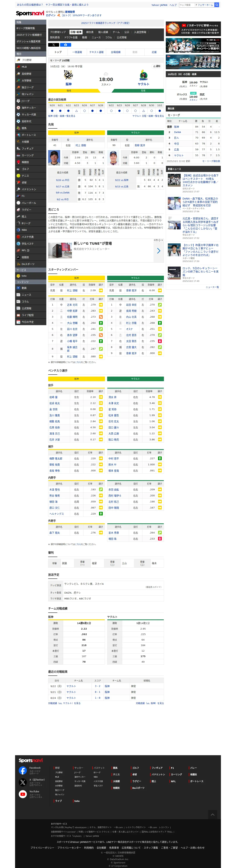
Task: Click 岩田 幸宏 in ヤクルト lineup
Action: [131, 305]
